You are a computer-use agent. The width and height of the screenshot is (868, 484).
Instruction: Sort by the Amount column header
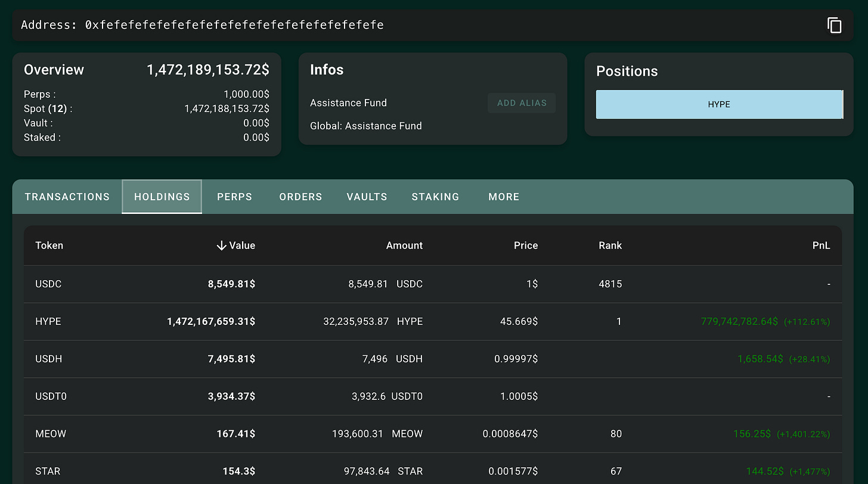click(x=404, y=246)
